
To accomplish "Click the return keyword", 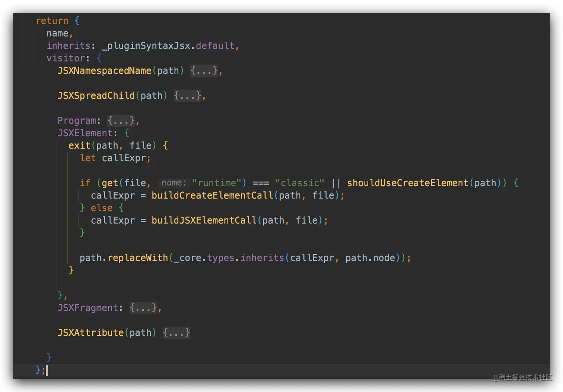I will [52, 20].
